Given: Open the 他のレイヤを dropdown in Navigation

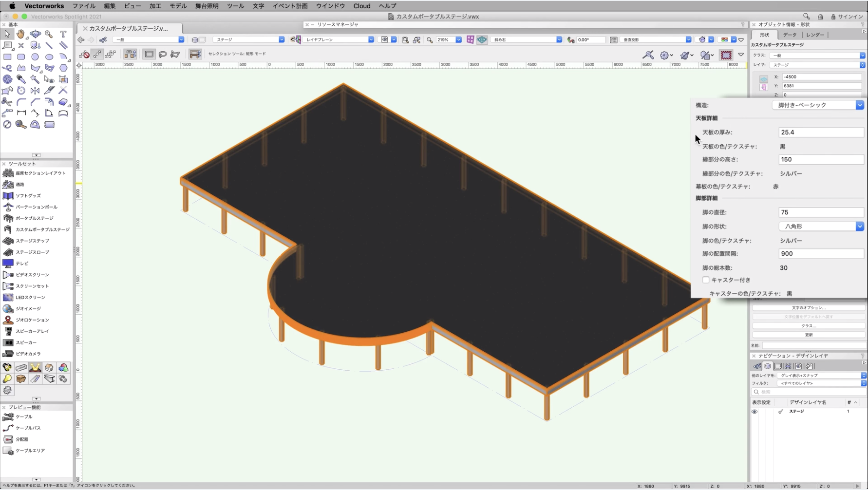Looking at the screenshot, I should [821, 376].
